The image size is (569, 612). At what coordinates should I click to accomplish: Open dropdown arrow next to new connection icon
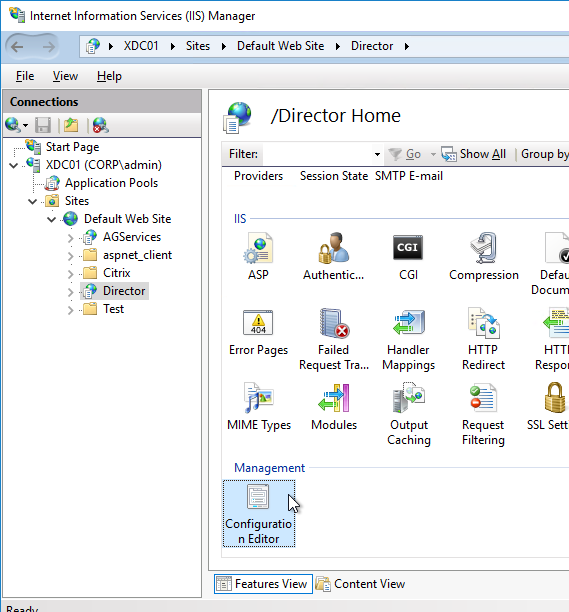point(26,125)
